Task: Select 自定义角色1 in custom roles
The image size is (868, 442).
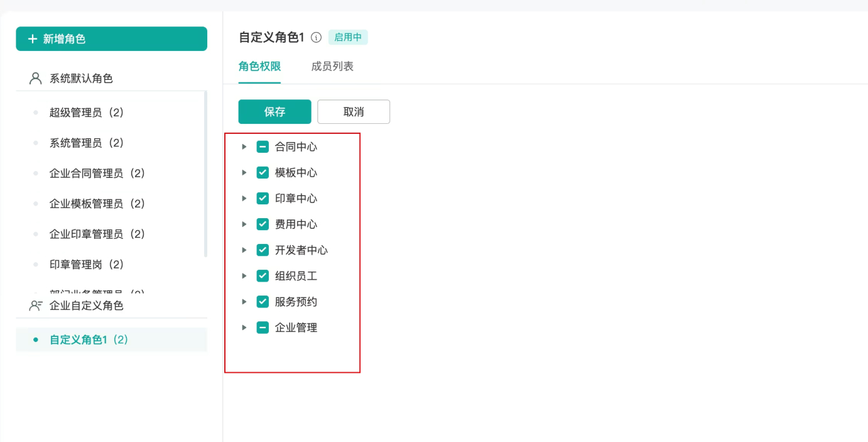Action: (x=111, y=340)
